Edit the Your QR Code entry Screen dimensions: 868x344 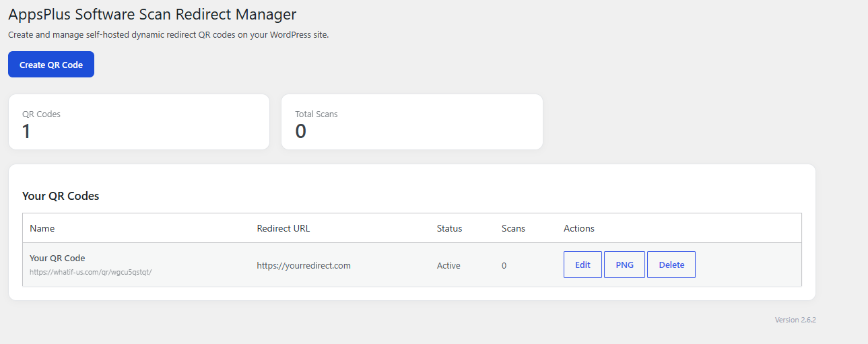point(582,265)
